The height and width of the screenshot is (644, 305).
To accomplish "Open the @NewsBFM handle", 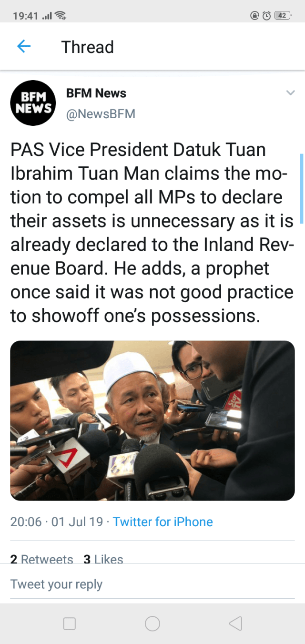I will 101,114.
